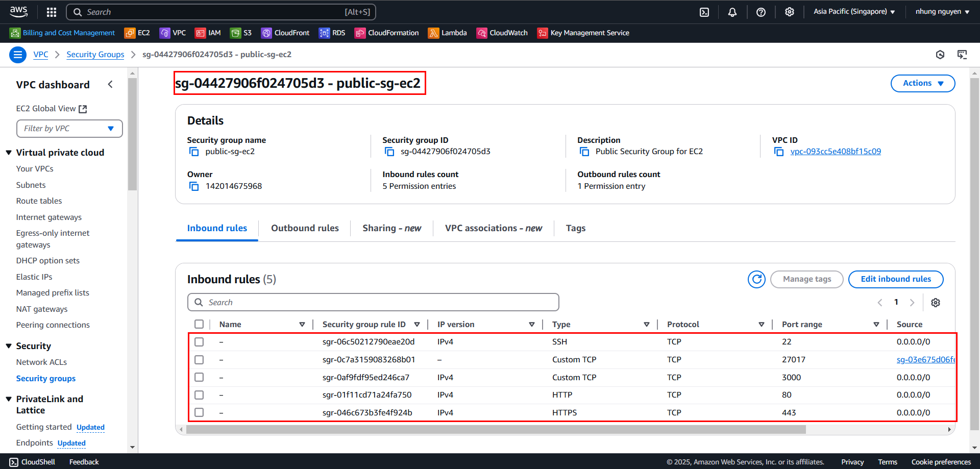Open Billing and Cost Management shortcut
Viewport: 980px width, 469px height.
[x=62, y=33]
